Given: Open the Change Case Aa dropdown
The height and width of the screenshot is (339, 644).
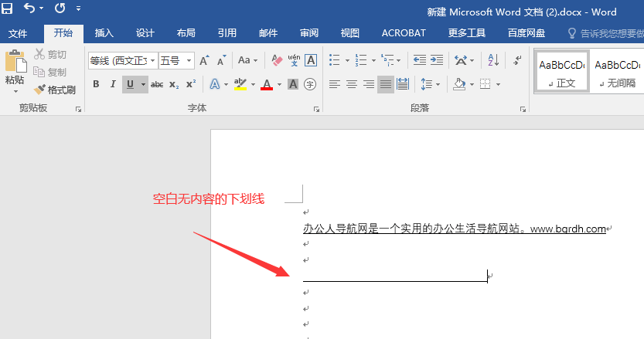Looking at the screenshot, I should click(247, 60).
